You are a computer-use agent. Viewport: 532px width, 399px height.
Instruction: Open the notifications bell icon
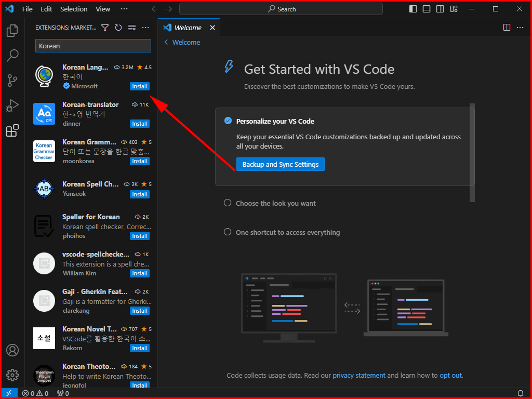(521, 393)
